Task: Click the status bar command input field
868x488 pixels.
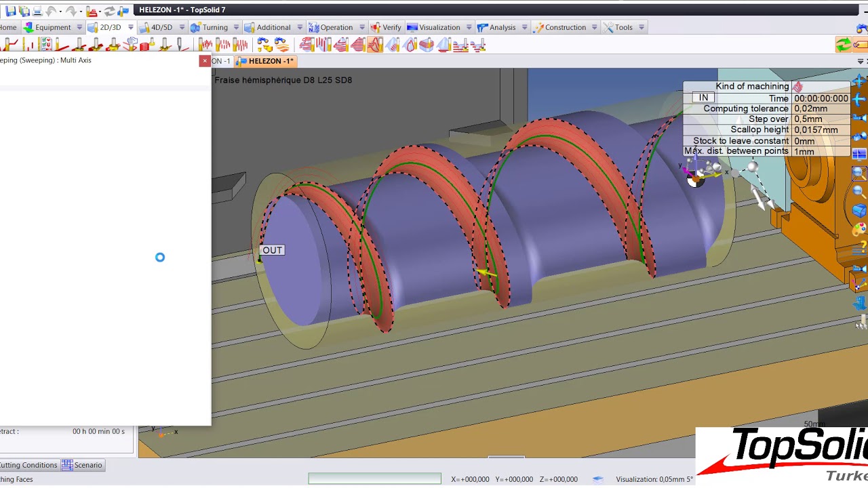Action: 374,479
